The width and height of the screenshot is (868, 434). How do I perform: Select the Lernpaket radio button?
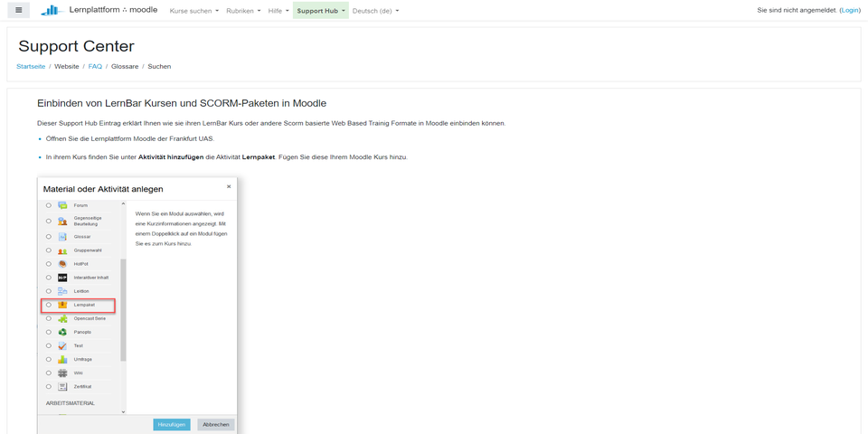point(49,305)
